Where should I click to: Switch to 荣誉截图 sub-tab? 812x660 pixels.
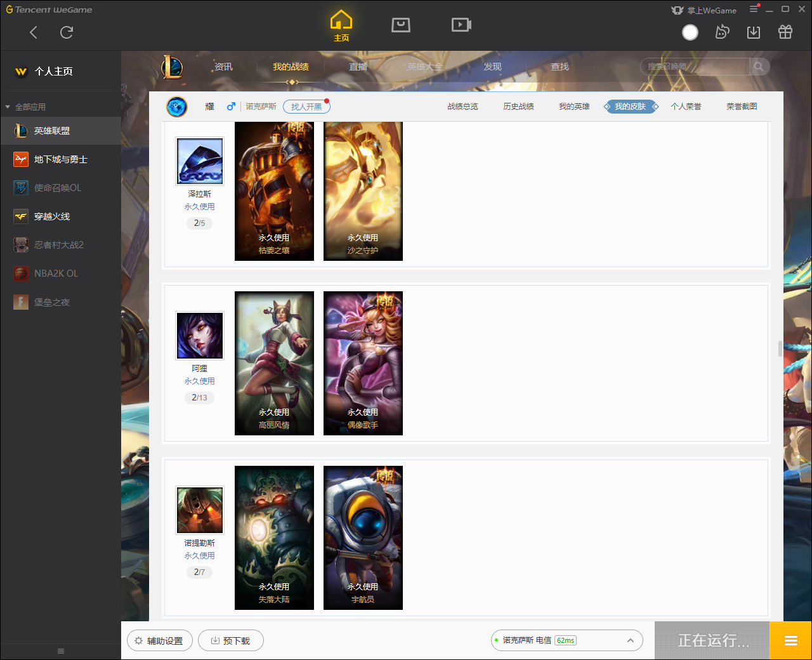click(742, 107)
